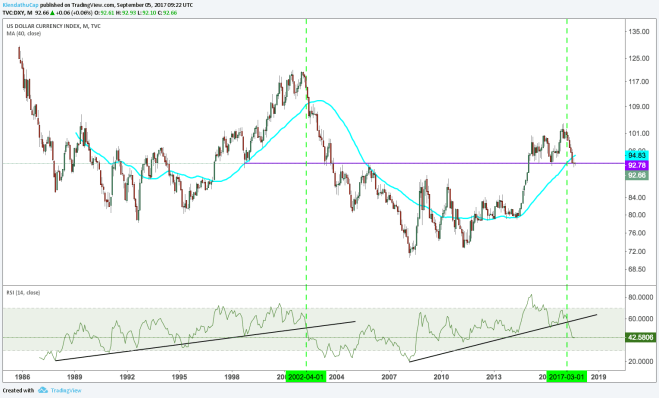Click the 135.00 price axis label
Screen dimensions: 659x398
click(x=638, y=32)
